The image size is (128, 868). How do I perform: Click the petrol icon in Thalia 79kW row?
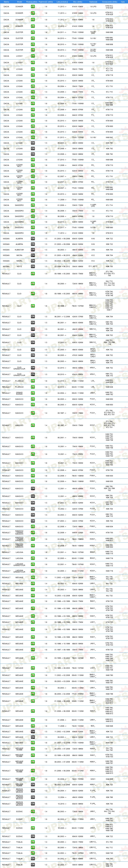coord(33,853)
